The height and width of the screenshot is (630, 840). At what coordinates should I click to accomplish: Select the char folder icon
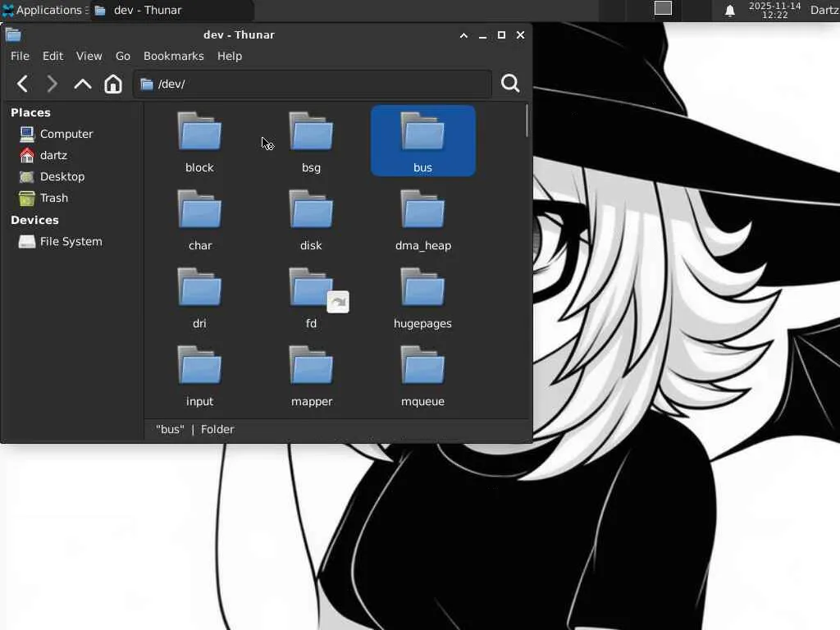(x=199, y=209)
